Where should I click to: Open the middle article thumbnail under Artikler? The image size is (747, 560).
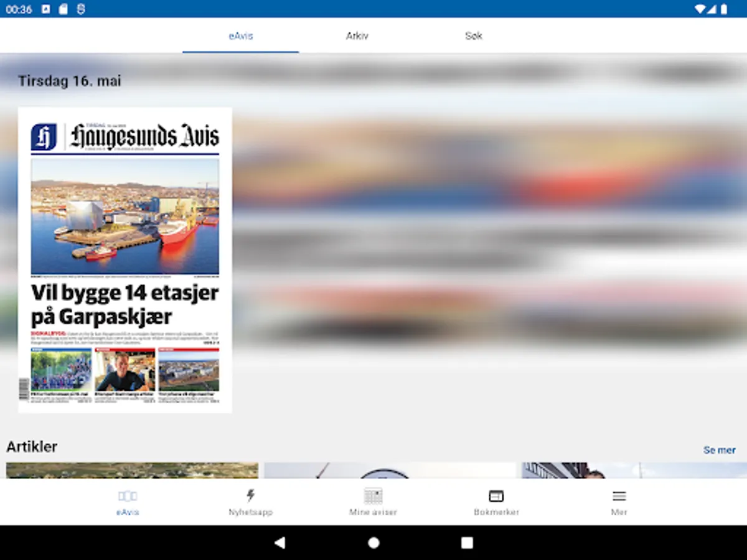390,470
